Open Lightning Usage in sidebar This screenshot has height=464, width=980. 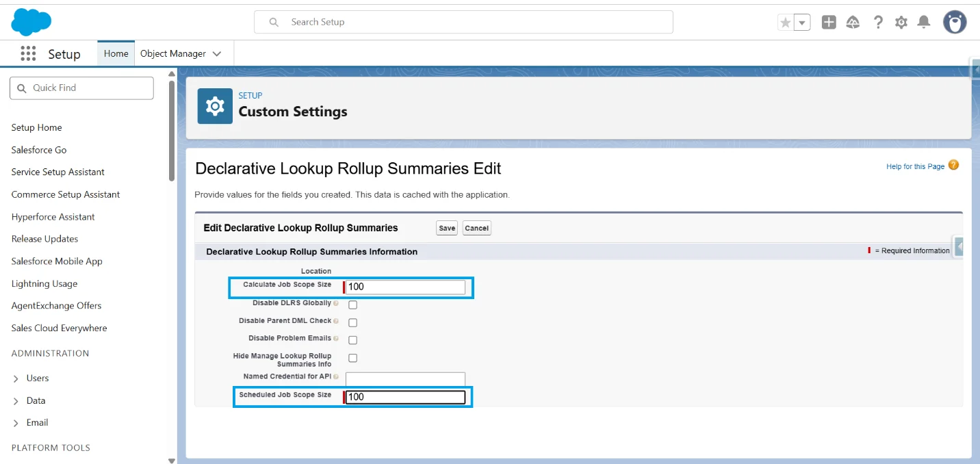[x=44, y=283]
